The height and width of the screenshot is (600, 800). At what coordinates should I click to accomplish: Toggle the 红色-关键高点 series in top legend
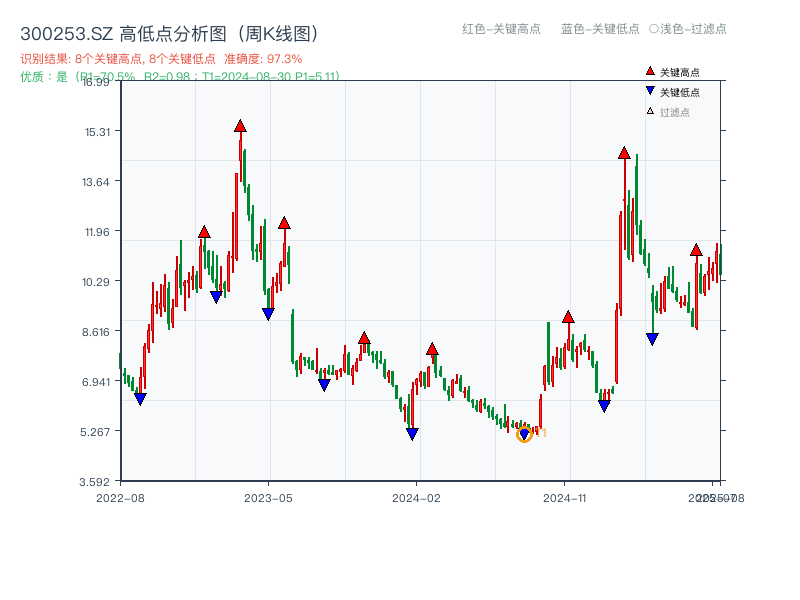[501, 29]
